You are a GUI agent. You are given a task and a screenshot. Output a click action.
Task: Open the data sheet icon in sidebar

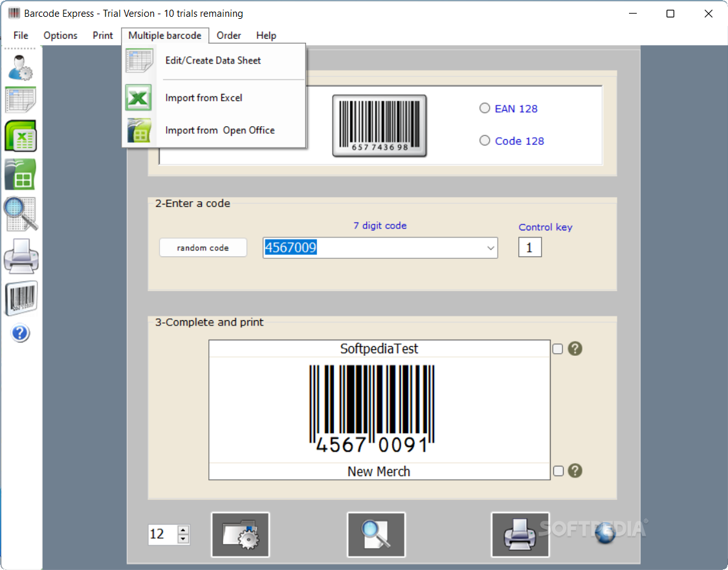click(x=21, y=100)
